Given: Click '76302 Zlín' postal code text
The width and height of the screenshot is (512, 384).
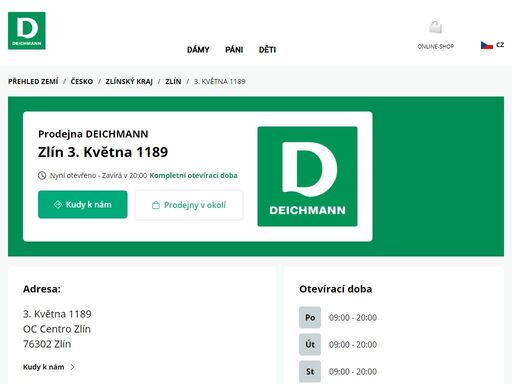Looking at the screenshot, I should [x=47, y=344].
